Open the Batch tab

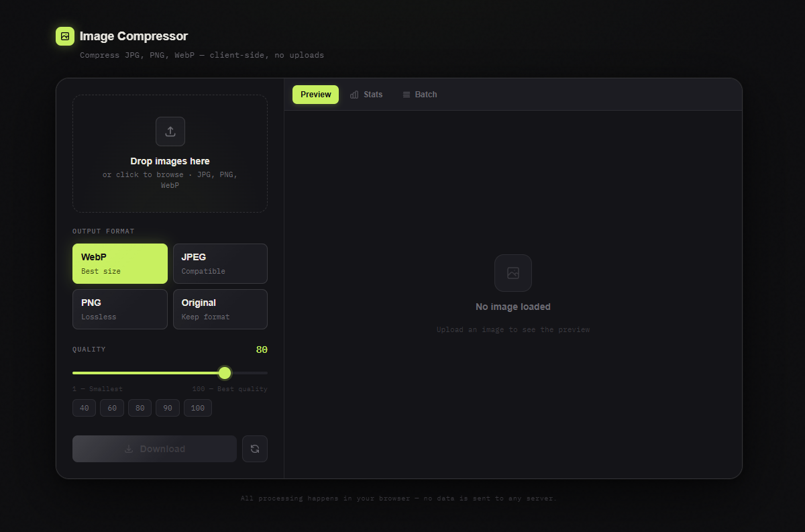(419, 95)
